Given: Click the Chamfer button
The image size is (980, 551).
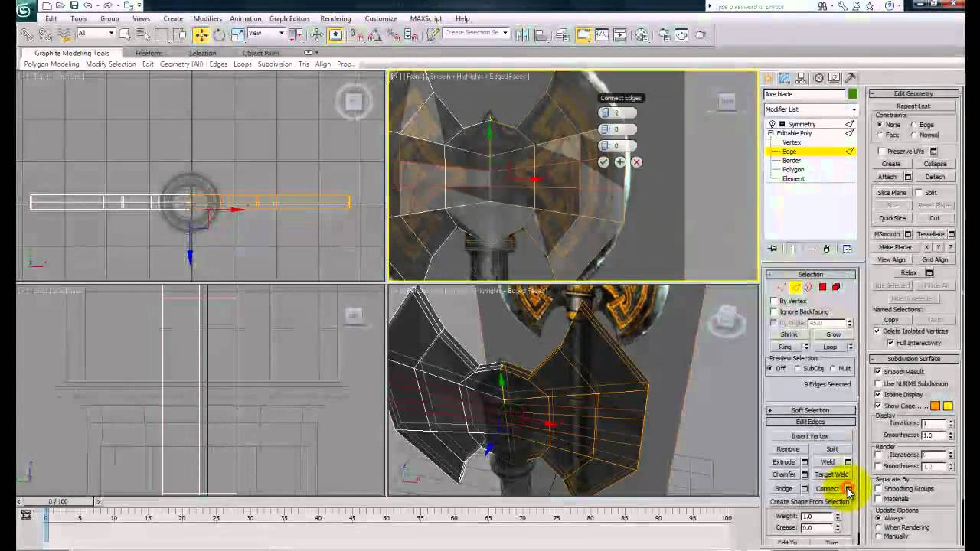Looking at the screenshot, I should tap(784, 474).
